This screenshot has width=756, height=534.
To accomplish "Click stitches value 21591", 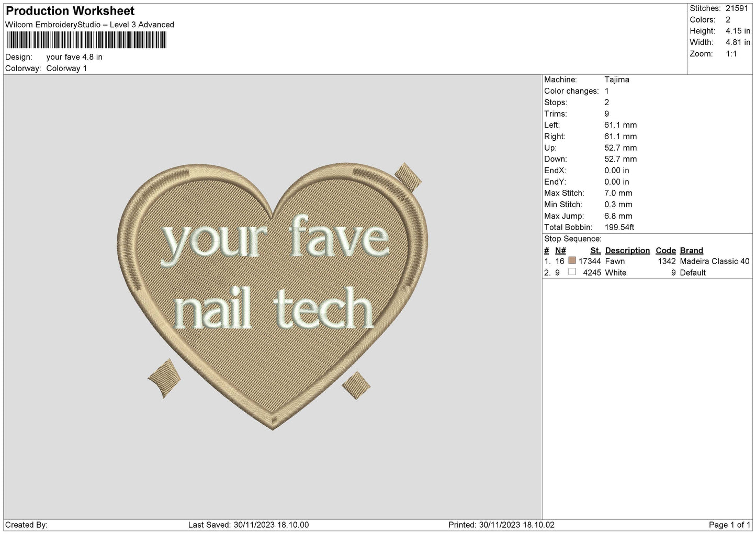I will pyautogui.click(x=737, y=8).
